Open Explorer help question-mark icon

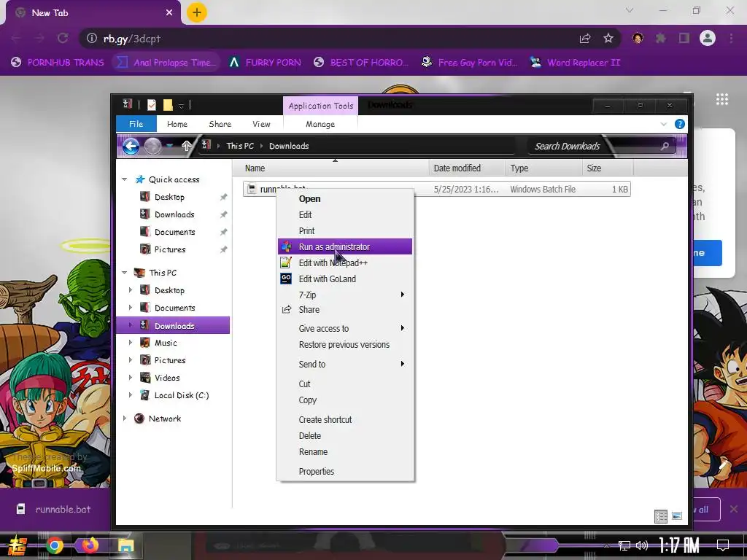coord(680,124)
